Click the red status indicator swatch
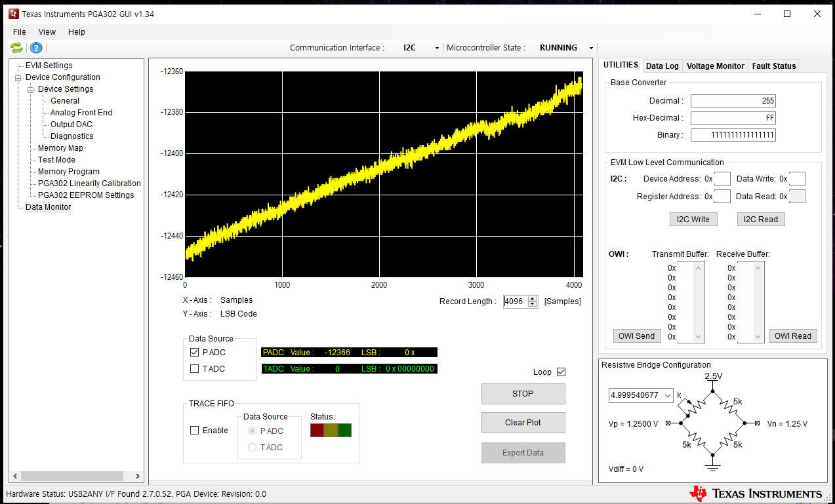 click(x=317, y=431)
